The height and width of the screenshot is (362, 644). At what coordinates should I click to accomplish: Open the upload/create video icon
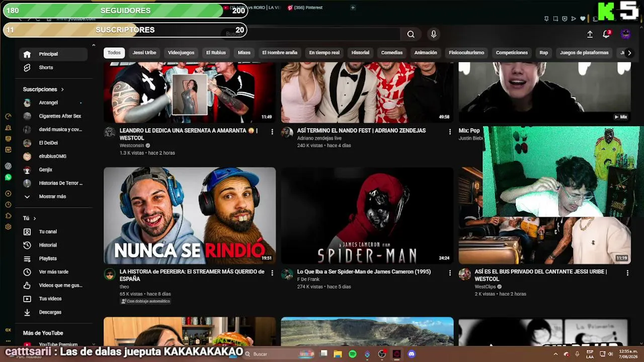pyautogui.click(x=590, y=34)
